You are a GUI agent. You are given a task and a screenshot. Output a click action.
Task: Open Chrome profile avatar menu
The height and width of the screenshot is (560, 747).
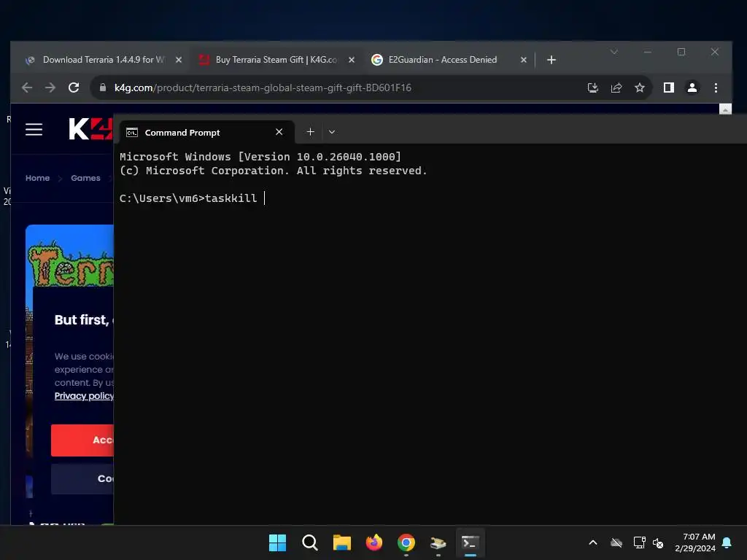(692, 87)
